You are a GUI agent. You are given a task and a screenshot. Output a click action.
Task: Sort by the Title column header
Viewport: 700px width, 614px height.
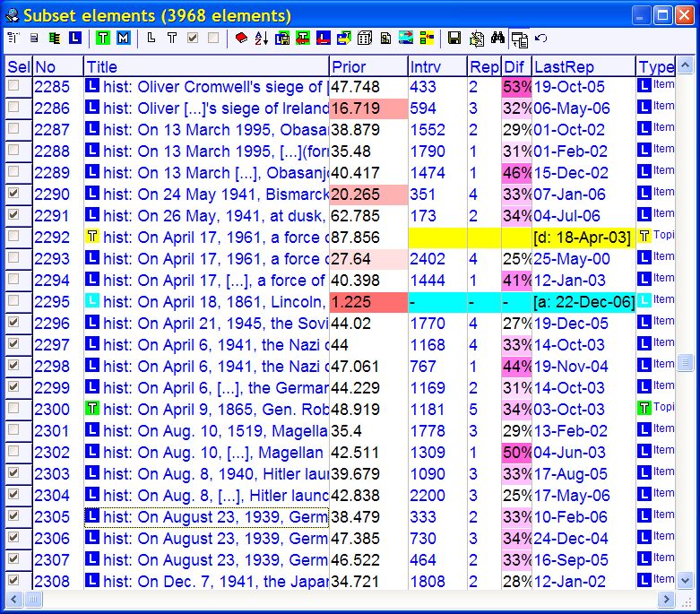pos(206,66)
